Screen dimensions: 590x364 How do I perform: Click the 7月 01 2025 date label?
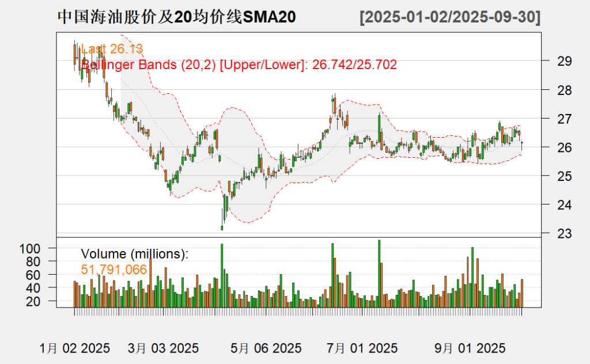(361, 348)
